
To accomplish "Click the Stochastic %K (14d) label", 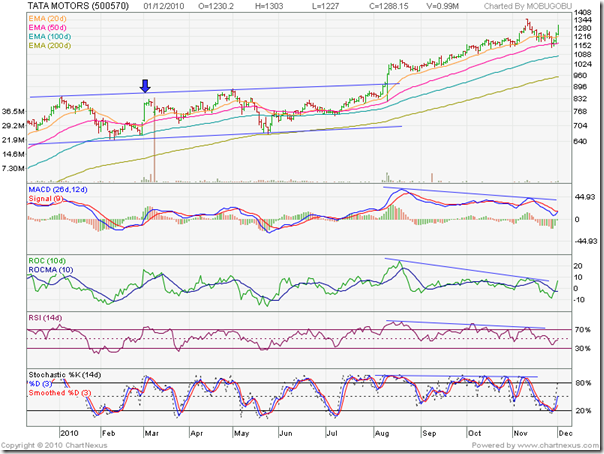I will (68, 374).
